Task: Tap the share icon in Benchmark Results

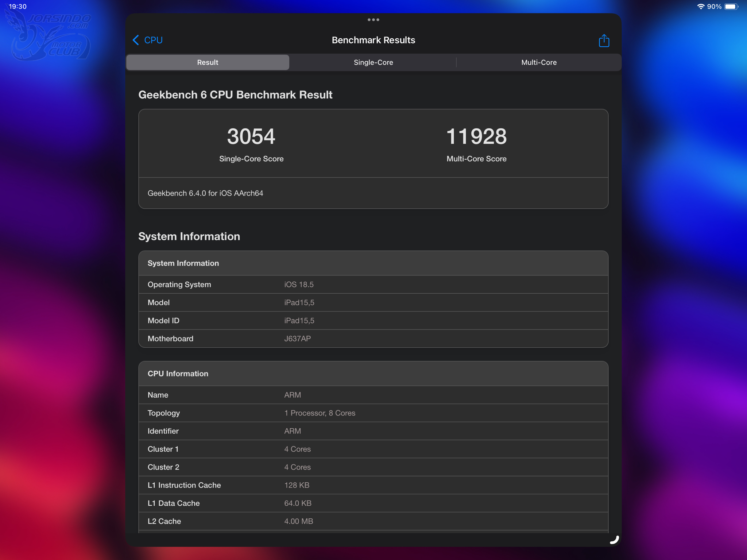Action: point(604,40)
